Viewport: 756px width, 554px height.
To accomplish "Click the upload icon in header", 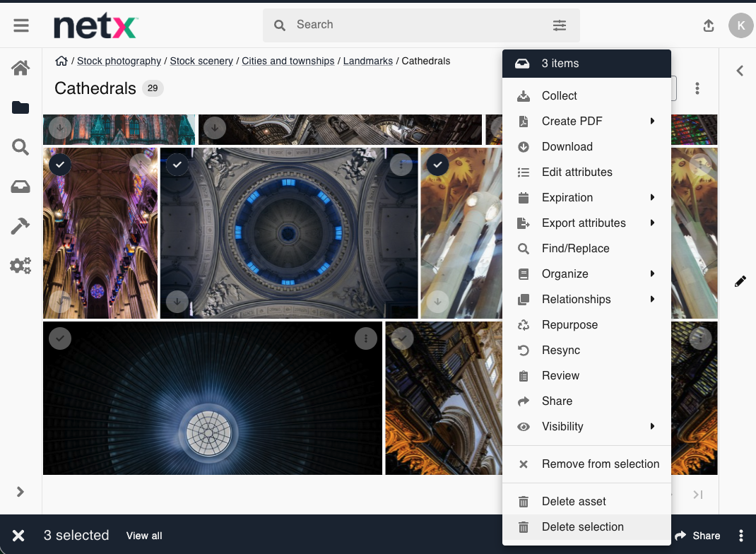I will tap(709, 25).
